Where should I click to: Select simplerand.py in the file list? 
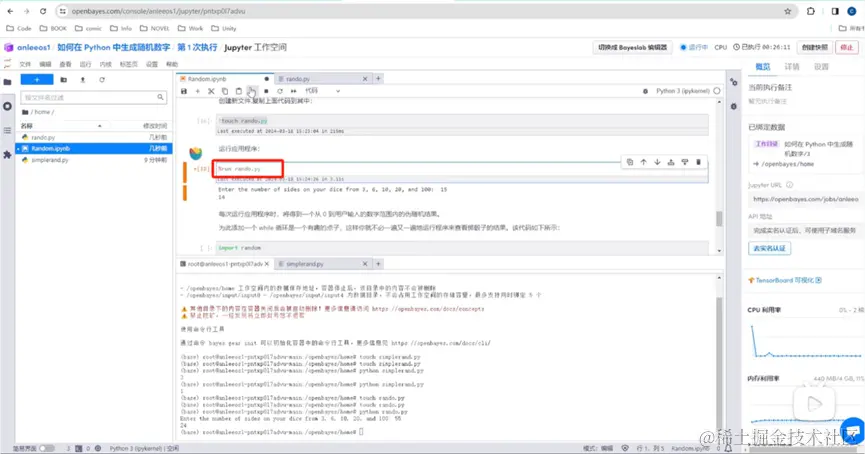tap(94, 160)
